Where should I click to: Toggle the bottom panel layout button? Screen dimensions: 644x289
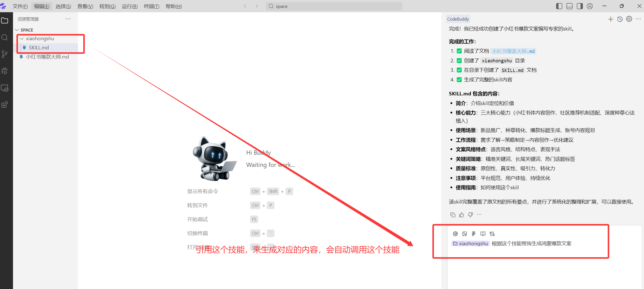tap(569, 6)
